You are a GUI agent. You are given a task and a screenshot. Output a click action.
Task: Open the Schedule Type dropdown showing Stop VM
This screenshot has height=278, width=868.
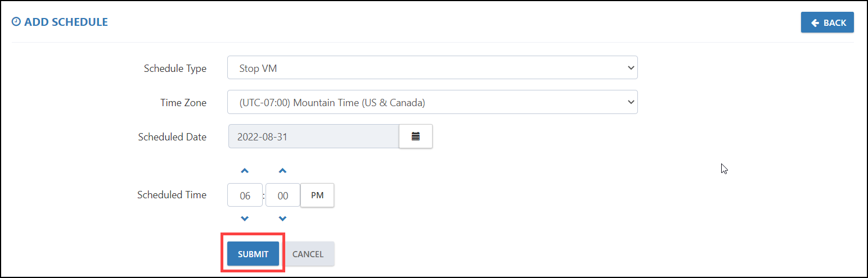click(x=433, y=68)
